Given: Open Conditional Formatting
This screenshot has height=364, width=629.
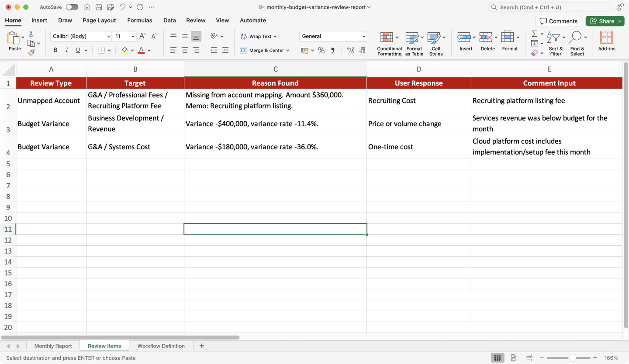Looking at the screenshot, I should click(389, 44).
